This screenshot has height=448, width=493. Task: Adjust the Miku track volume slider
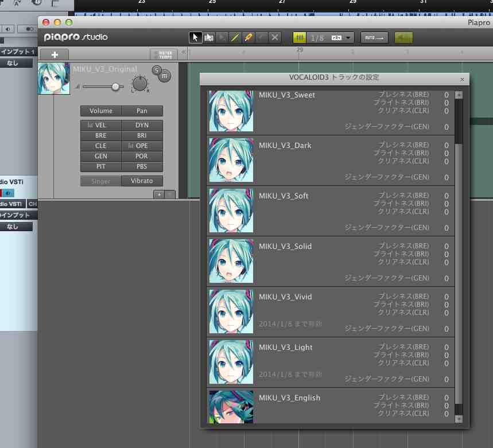click(115, 87)
